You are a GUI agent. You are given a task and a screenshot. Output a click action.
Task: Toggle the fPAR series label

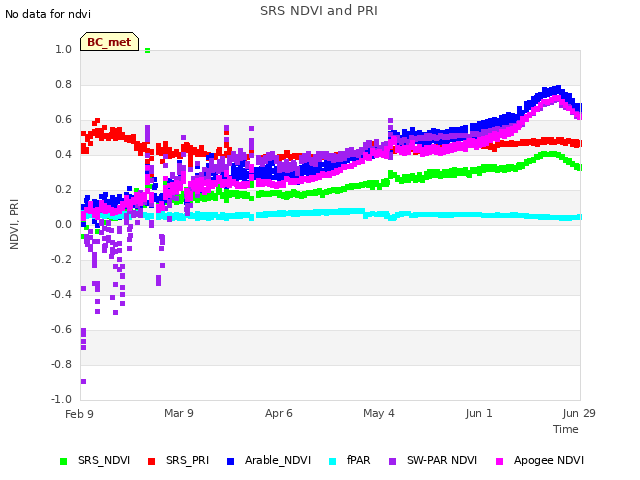358,460
